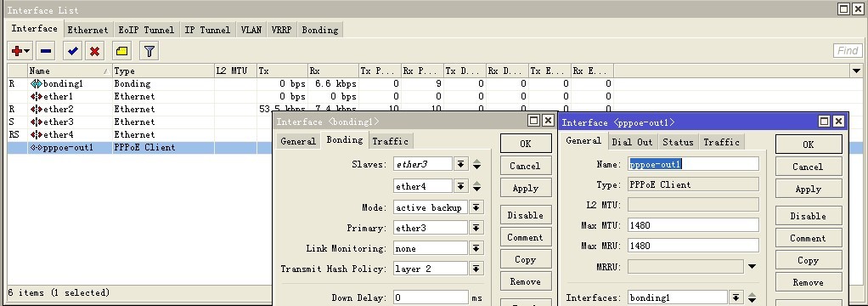Open the column chooser arrow of interface table

856,71
